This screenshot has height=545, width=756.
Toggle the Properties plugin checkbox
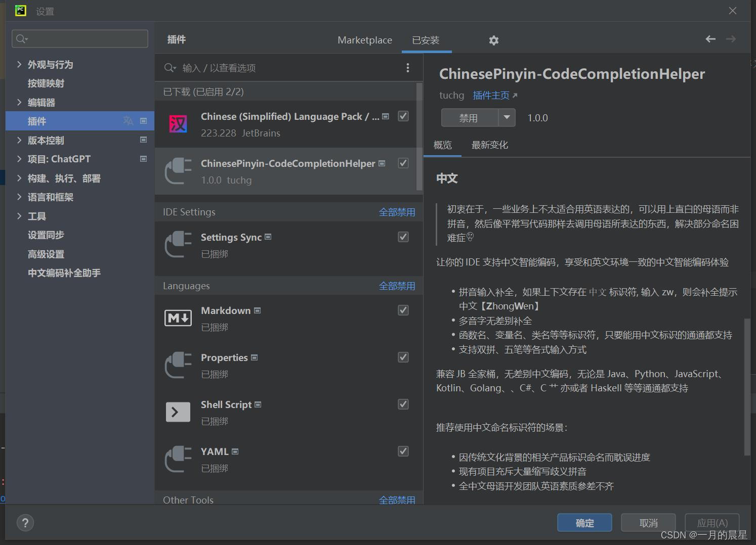point(403,357)
